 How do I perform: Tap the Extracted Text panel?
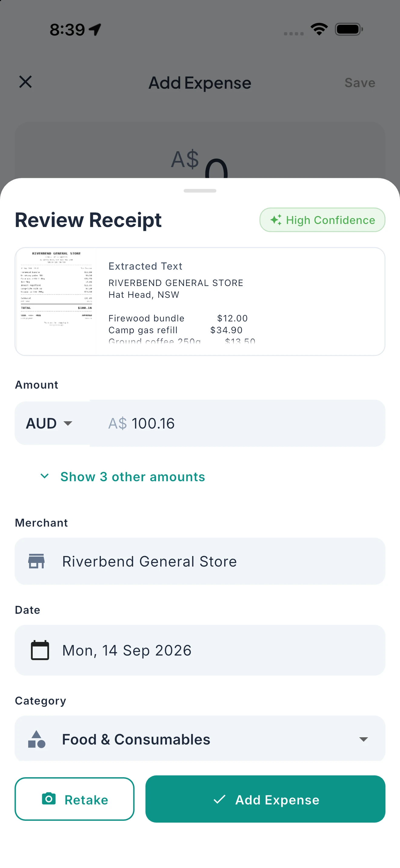click(x=240, y=301)
